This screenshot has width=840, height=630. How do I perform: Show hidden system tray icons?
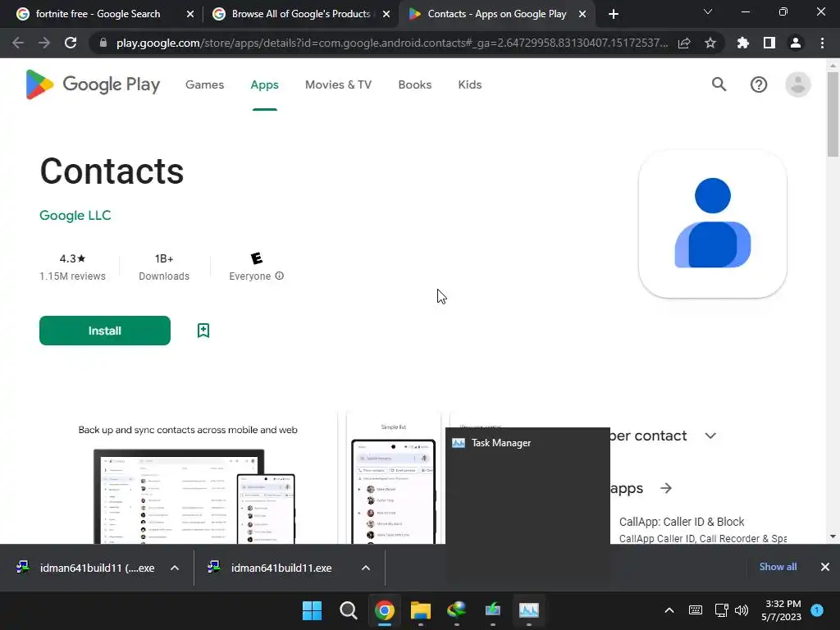point(669,610)
